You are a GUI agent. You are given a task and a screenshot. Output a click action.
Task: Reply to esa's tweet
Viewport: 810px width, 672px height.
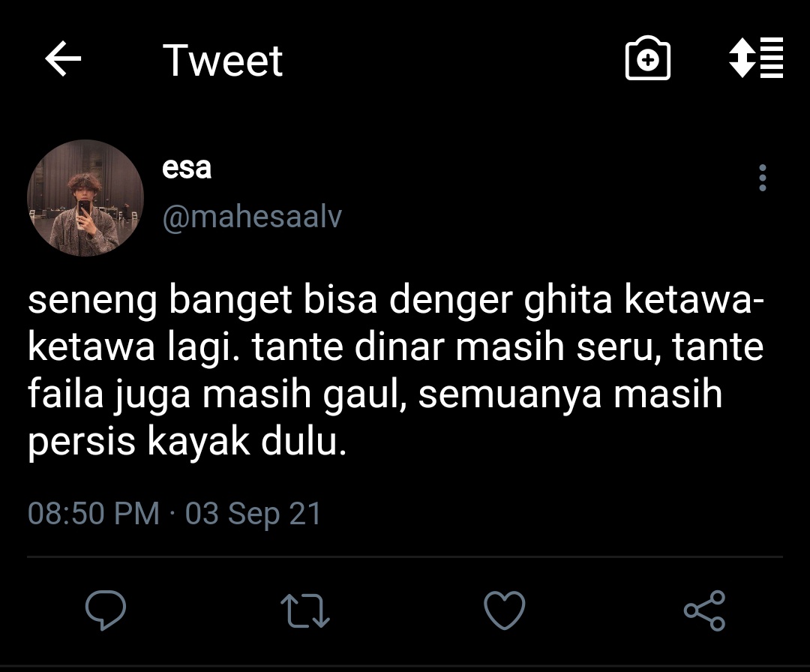click(106, 610)
